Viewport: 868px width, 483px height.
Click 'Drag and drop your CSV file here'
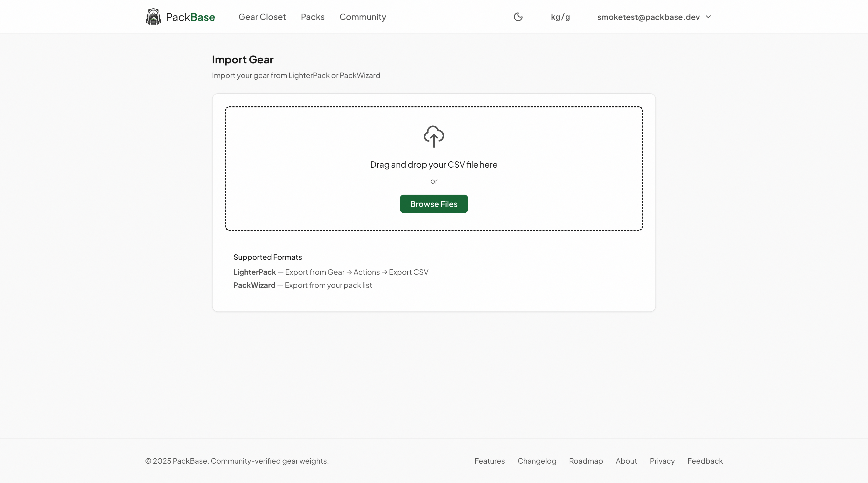point(434,164)
